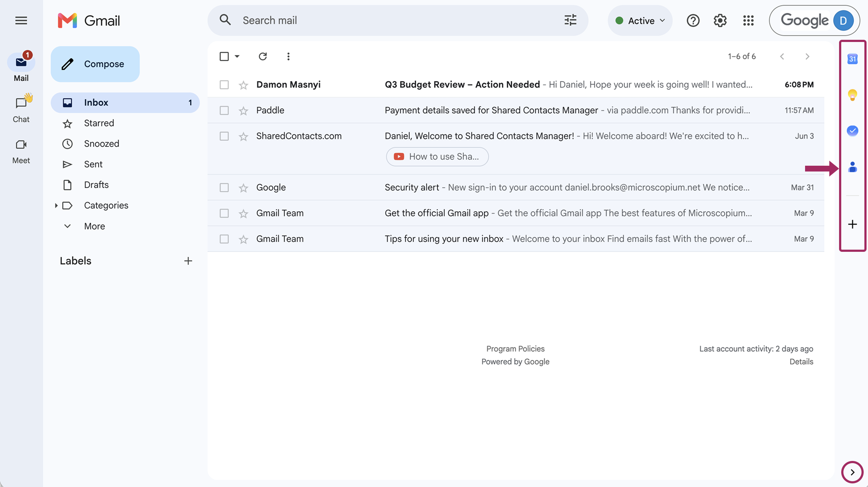Check the Get the official Gmail app checkbox

(x=224, y=213)
